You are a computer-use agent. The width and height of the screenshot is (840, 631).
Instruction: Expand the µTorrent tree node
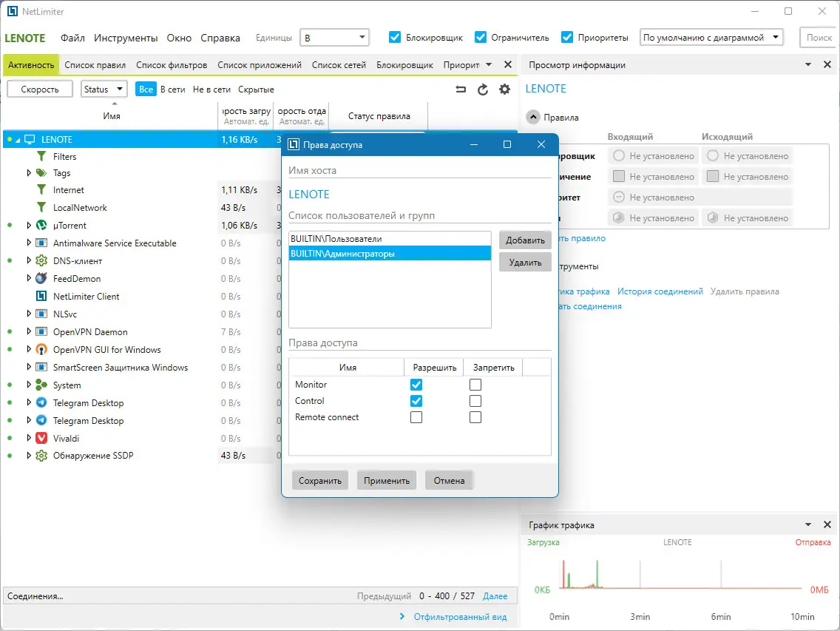click(29, 225)
